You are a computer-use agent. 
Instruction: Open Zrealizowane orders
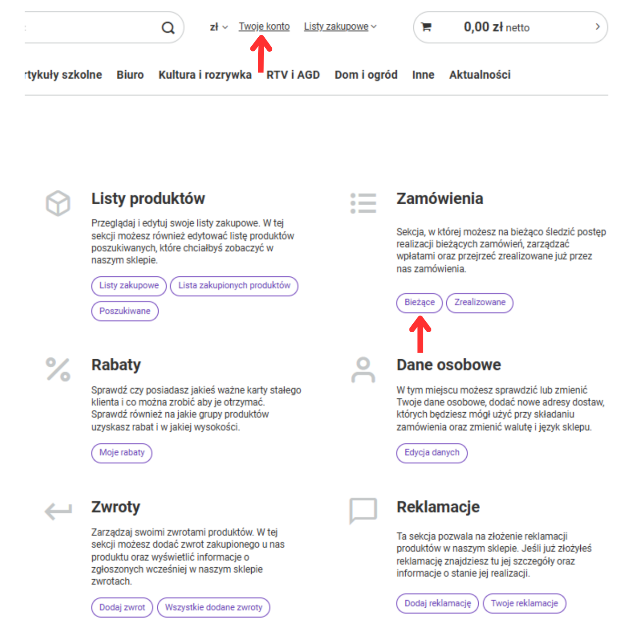pos(479,302)
